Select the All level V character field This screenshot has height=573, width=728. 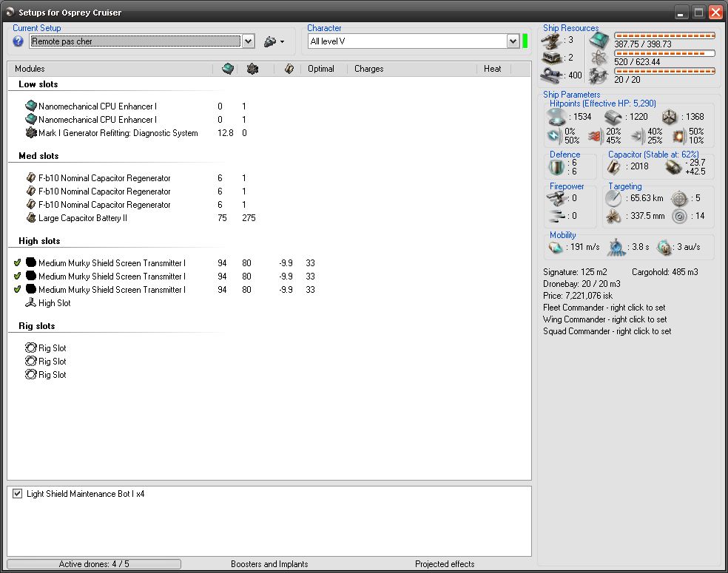pyautogui.click(x=408, y=41)
